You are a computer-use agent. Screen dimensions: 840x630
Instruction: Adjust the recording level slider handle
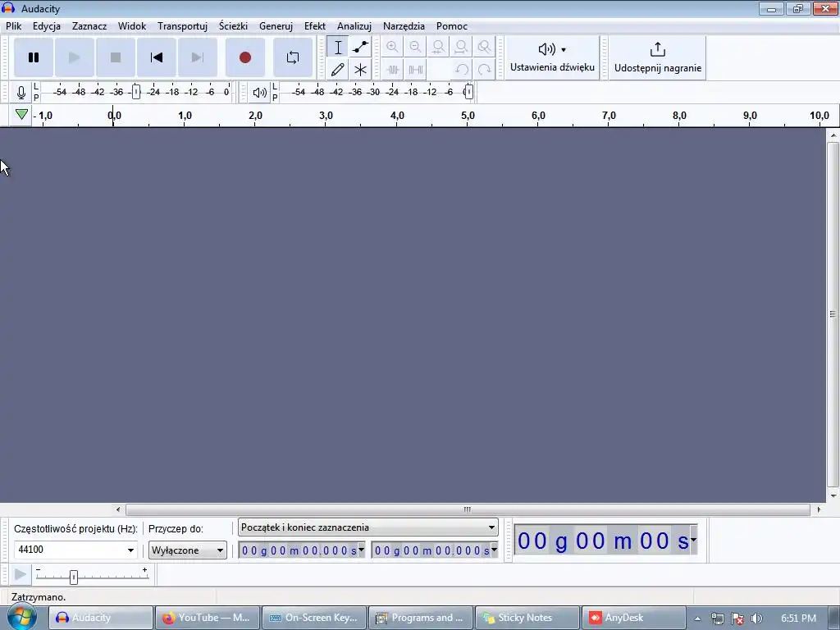136,92
